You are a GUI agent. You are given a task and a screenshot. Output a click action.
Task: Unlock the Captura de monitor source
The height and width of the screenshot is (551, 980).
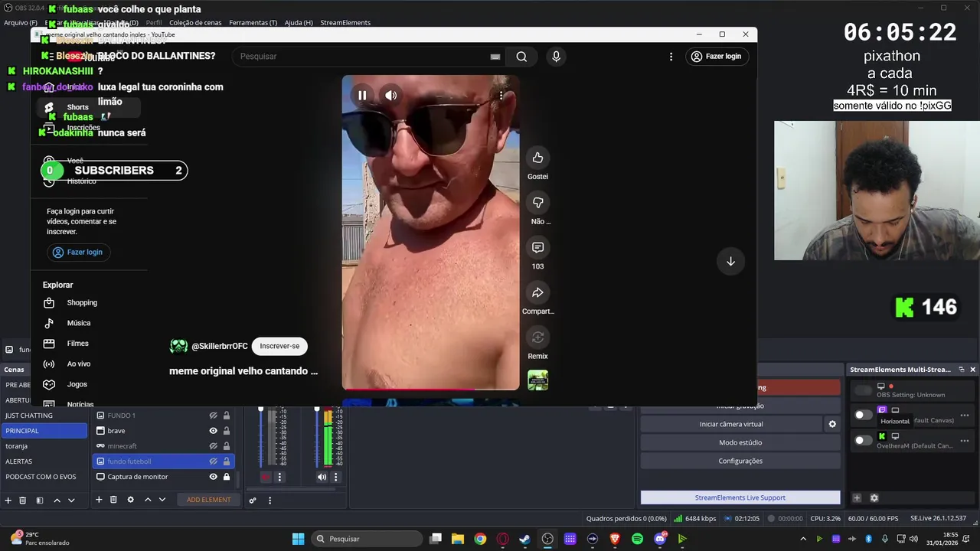pyautogui.click(x=227, y=477)
